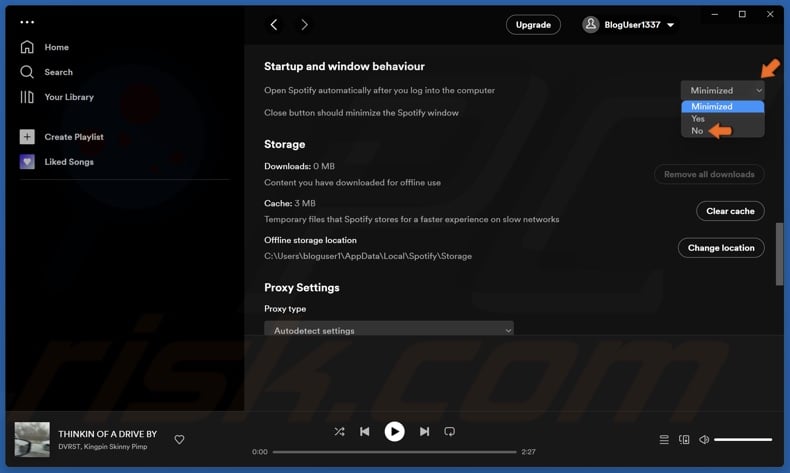
Task: Click artist name DVRST
Action: [x=69, y=446]
